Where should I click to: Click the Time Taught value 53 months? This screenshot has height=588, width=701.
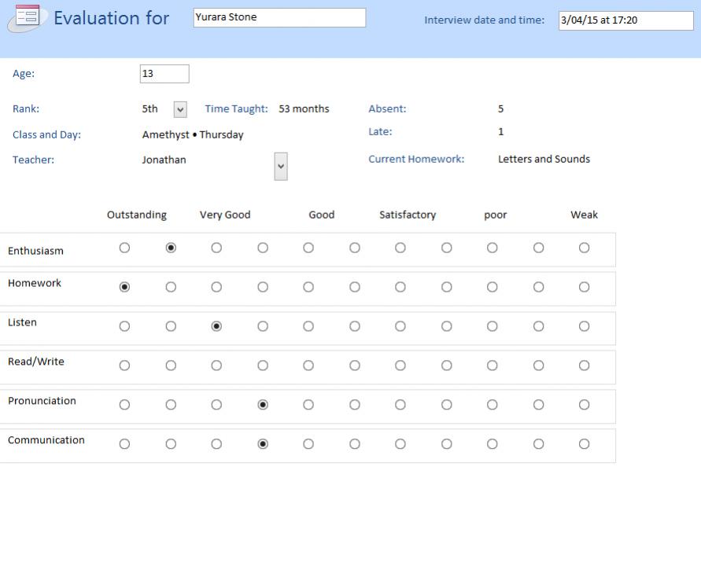[304, 108]
